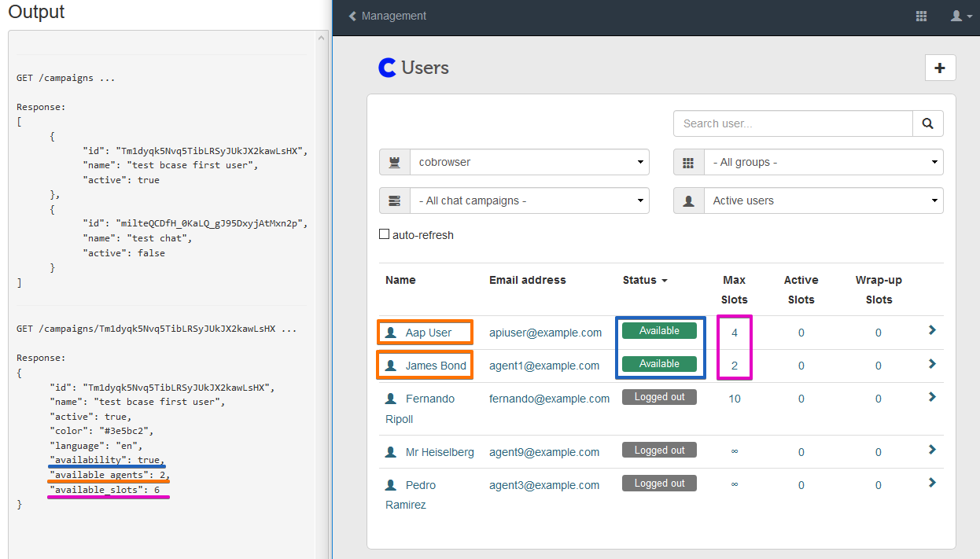
Task: Enable the auto-refresh checkbox
Action: pos(385,233)
